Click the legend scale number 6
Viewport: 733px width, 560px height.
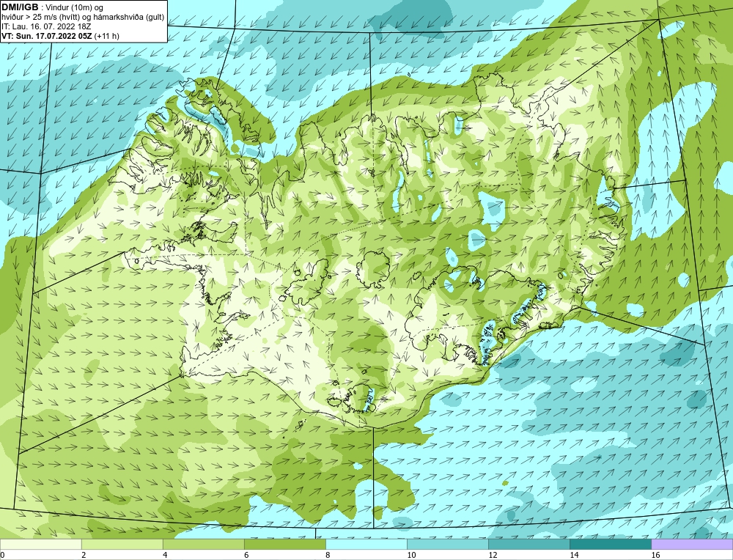246,555
